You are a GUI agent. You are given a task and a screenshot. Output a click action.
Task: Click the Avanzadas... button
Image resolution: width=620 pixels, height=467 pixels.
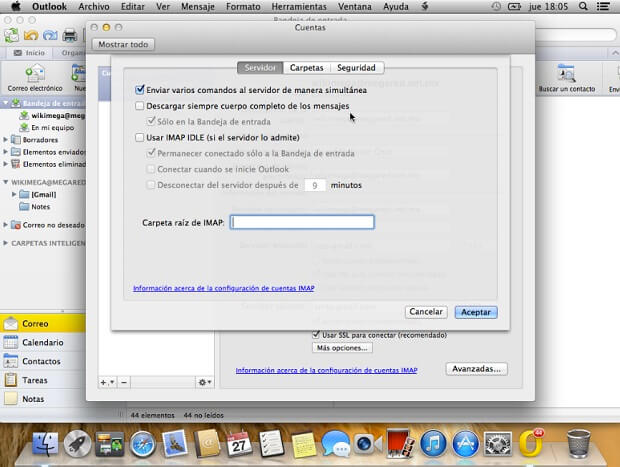click(x=476, y=369)
